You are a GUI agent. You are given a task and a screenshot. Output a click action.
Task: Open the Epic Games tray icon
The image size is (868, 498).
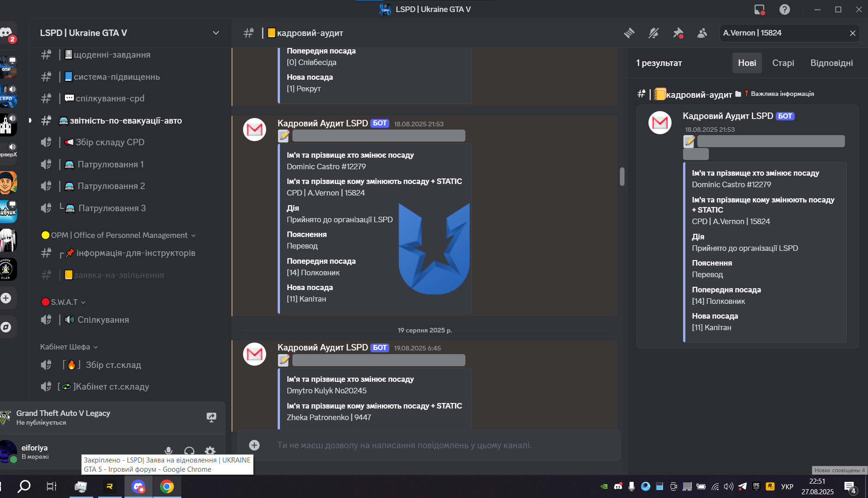click(x=756, y=486)
